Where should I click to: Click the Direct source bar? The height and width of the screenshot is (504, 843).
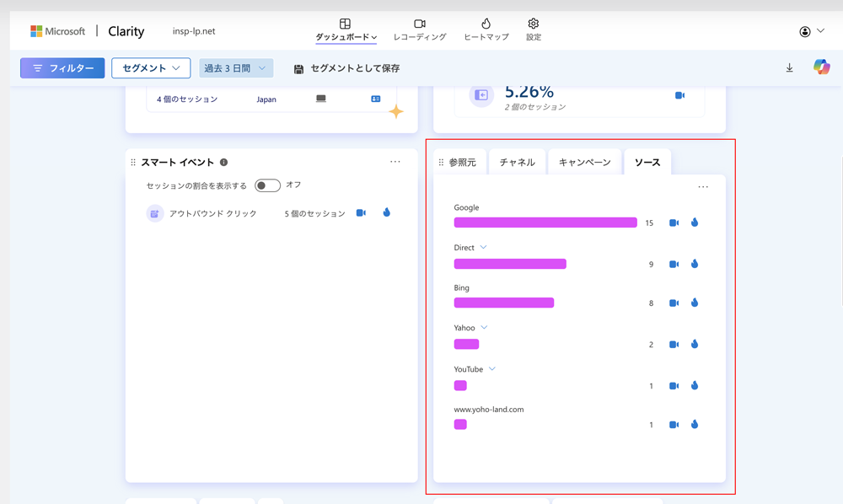tap(510, 264)
